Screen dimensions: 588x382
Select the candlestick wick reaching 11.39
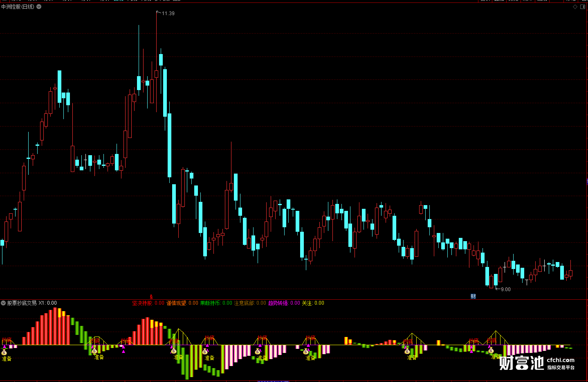(156, 41)
